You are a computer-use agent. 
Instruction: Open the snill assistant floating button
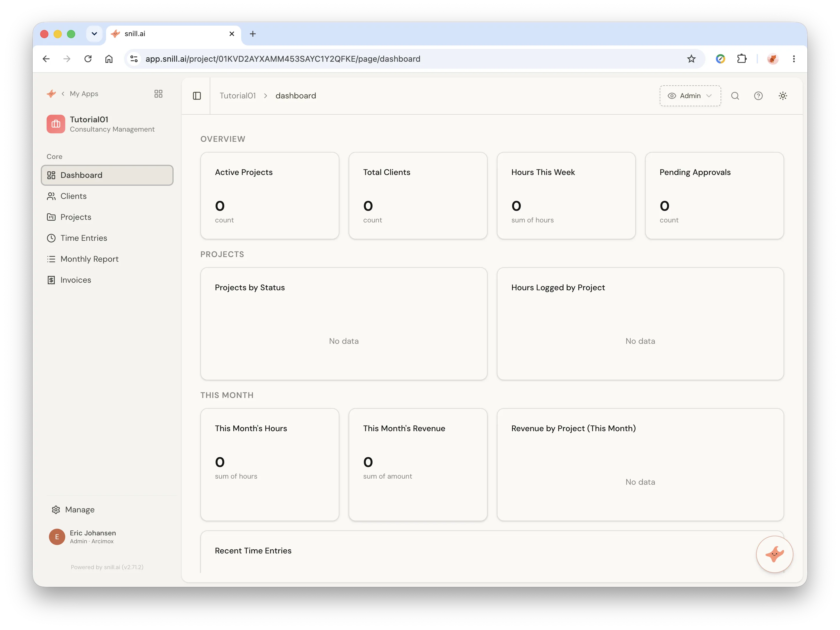(774, 554)
